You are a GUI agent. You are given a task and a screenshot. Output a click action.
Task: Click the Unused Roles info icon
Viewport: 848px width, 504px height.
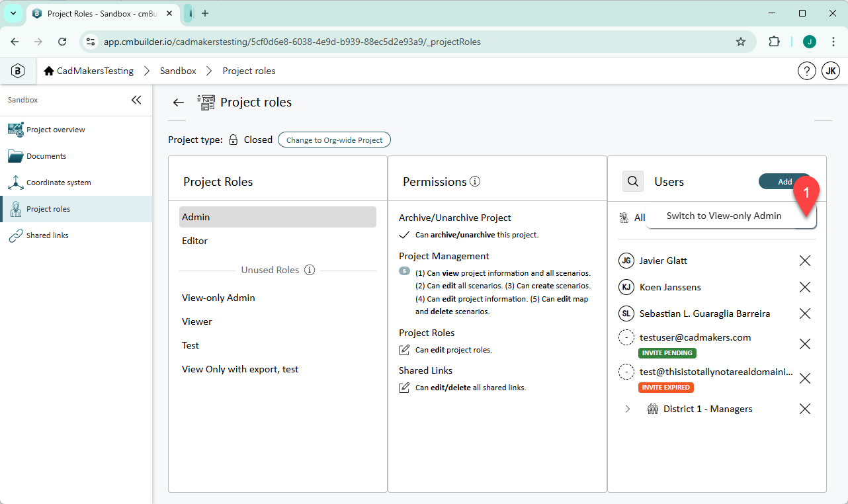tap(309, 270)
